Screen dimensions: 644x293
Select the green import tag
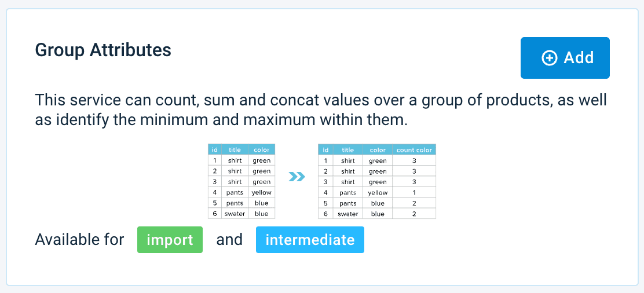[170, 240]
